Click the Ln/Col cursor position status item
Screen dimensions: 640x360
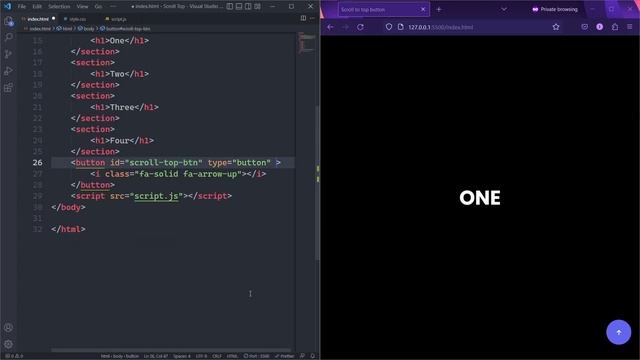[x=156, y=356]
